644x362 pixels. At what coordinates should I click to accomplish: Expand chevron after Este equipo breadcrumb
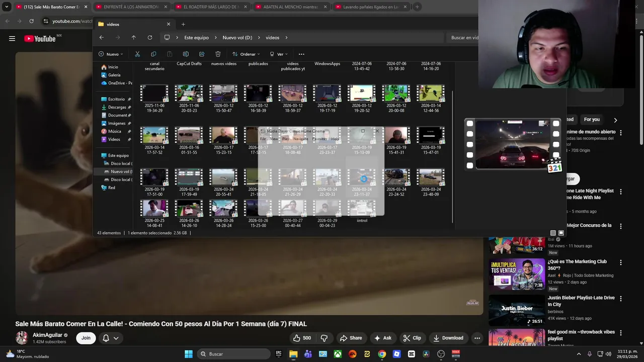215,38
